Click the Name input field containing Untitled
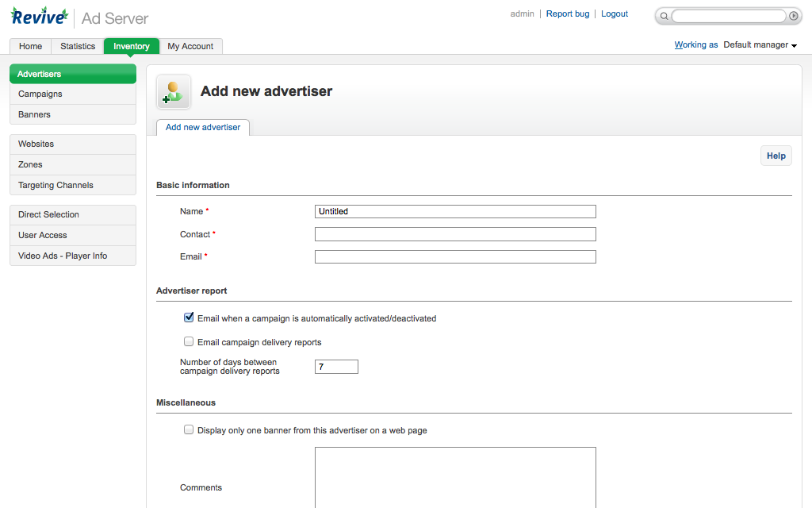The height and width of the screenshot is (508, 812). (455, 211)
